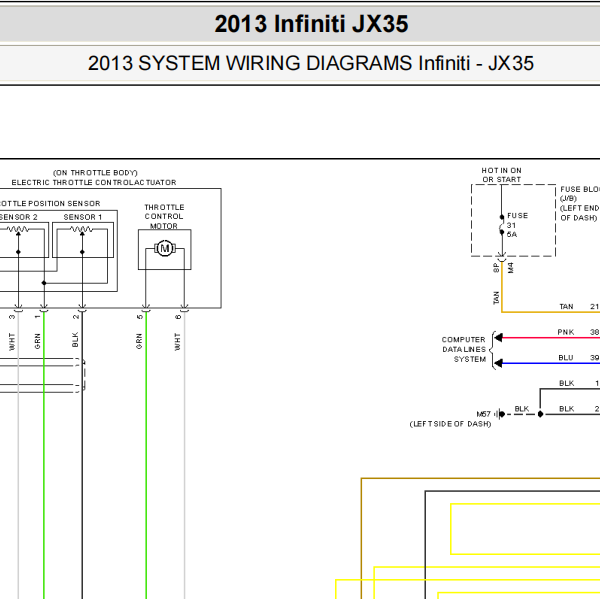Click the "GRN" label under pin 1
600x599 pixels.
[x=38, y=341]
